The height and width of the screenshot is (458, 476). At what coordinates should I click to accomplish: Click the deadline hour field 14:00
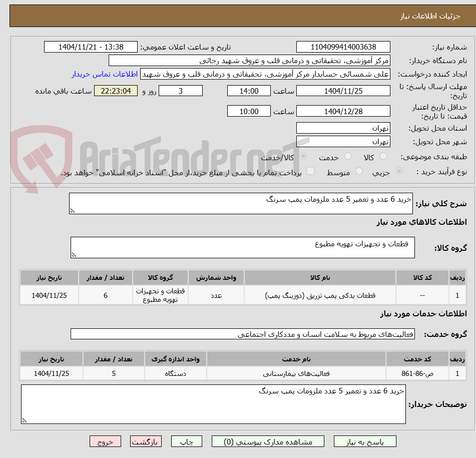click(x=249, y=91)
